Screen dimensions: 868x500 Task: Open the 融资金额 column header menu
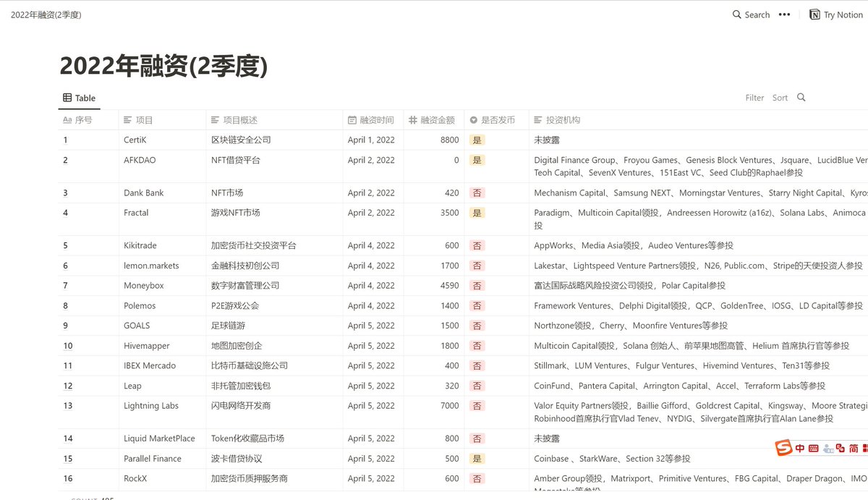coord(434,120)
